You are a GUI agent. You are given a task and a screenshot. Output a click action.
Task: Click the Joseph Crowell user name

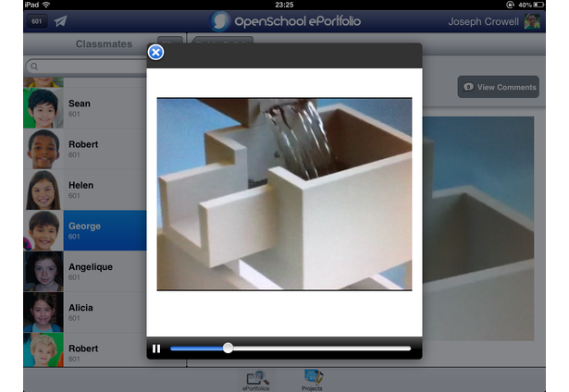click(x=483, y=22)
